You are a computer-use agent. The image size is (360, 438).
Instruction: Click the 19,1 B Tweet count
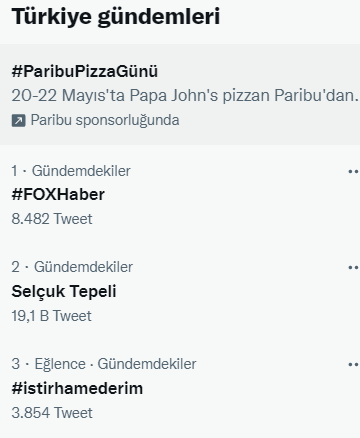(51, 316)
